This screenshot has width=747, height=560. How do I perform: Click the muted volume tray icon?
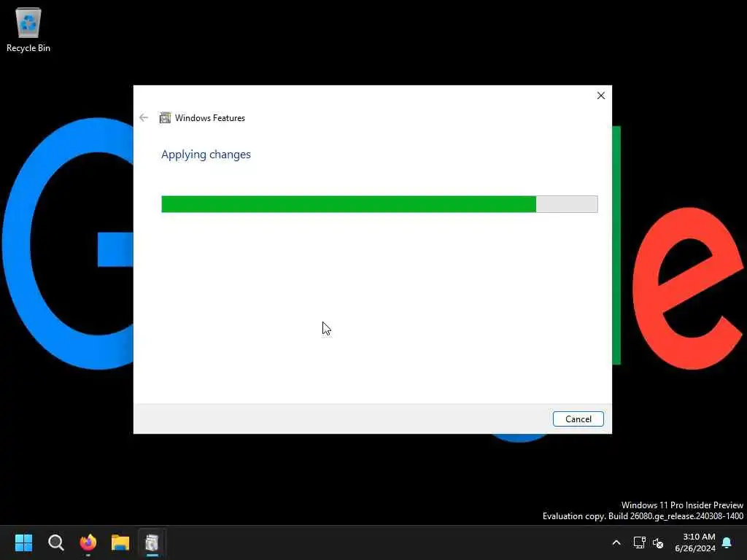click(x=658, y=542)
